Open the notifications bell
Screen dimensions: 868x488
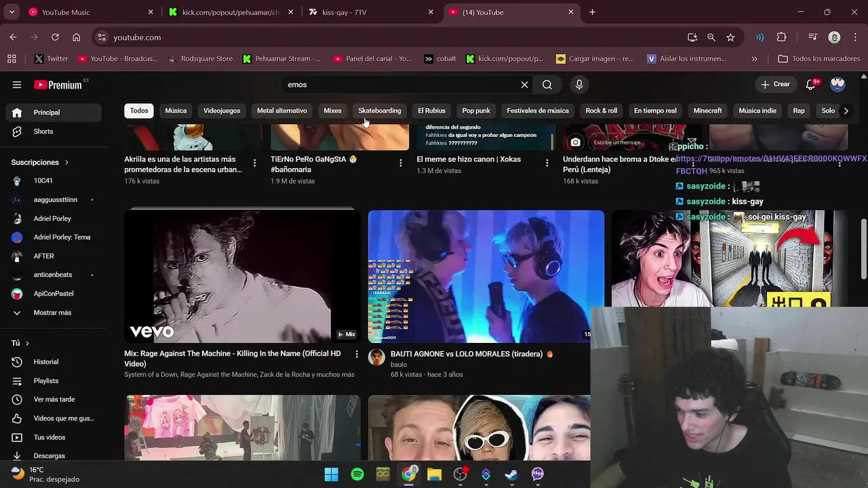coord(810,85)
